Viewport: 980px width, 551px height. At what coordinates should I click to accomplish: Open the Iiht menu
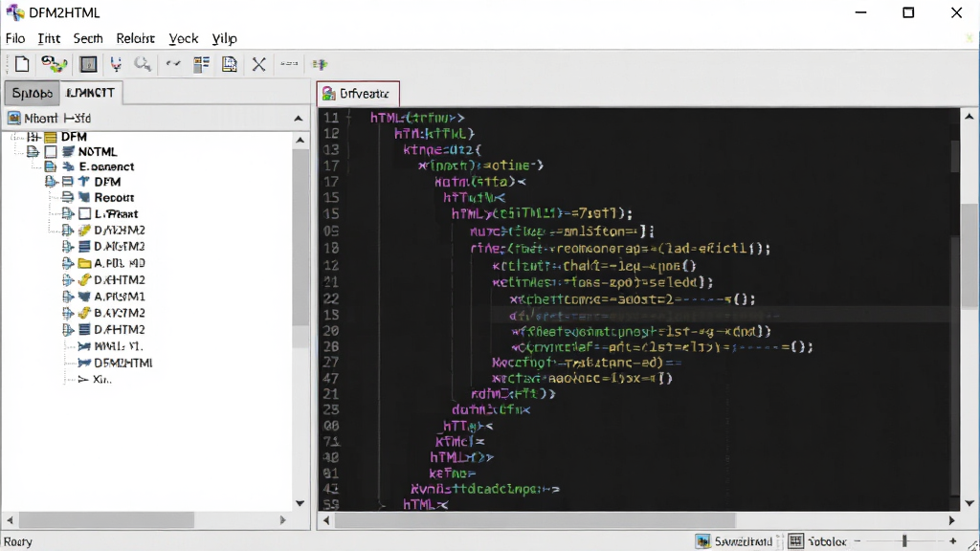[49, 38]
